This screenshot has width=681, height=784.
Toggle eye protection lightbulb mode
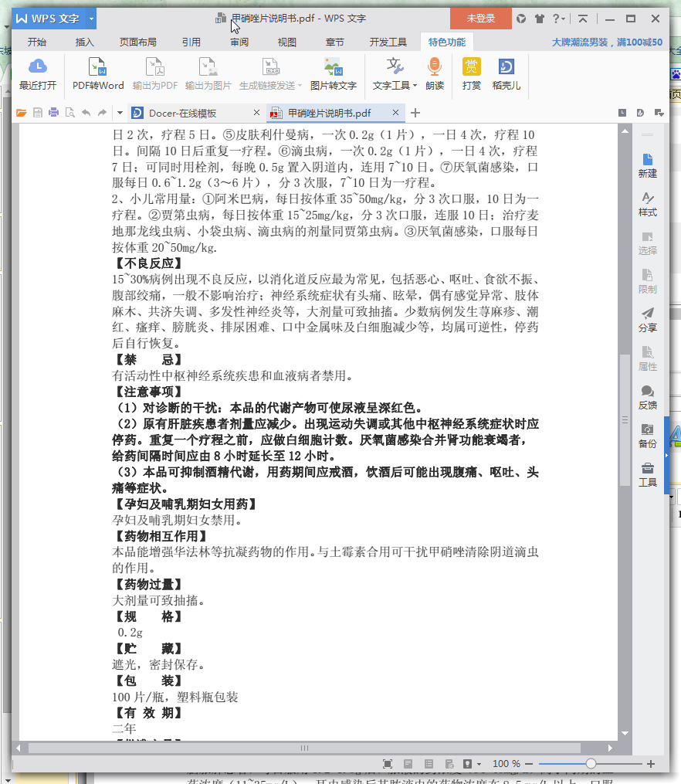[x=467, y=763]
